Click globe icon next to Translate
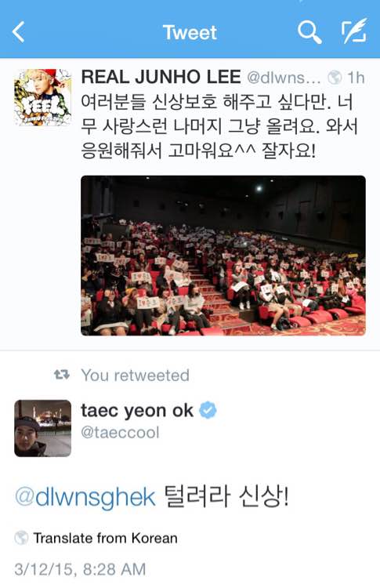Image resolution: width=380 pixels, height=588 pixels. 21,538
